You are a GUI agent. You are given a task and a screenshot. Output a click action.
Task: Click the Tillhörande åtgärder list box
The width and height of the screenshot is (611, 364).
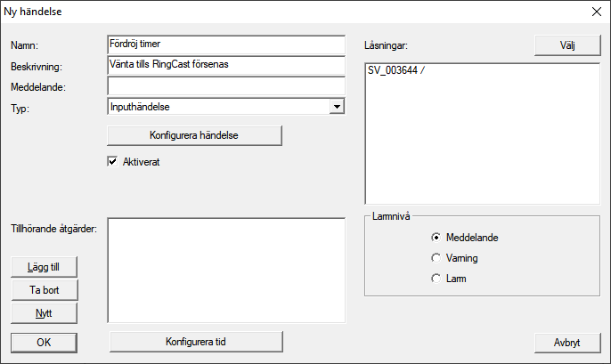tap(225, 269)
